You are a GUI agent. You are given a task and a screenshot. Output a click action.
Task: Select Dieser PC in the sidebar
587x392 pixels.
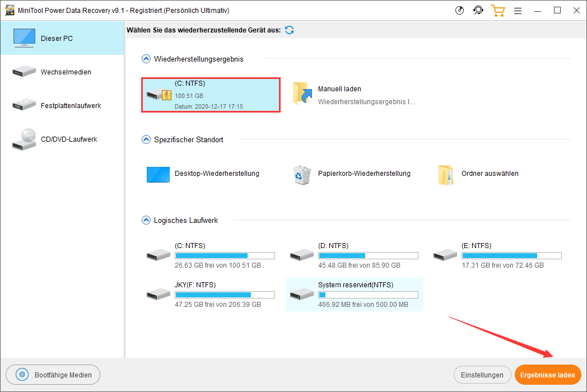pyautogui.click(x=62, y=38)
